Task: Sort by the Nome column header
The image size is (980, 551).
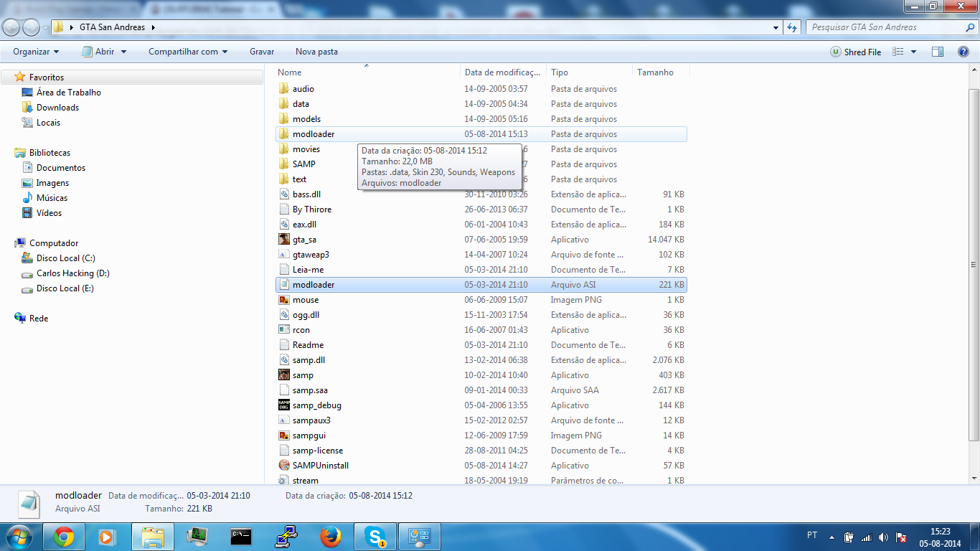Action: click(x=367, y=72)
